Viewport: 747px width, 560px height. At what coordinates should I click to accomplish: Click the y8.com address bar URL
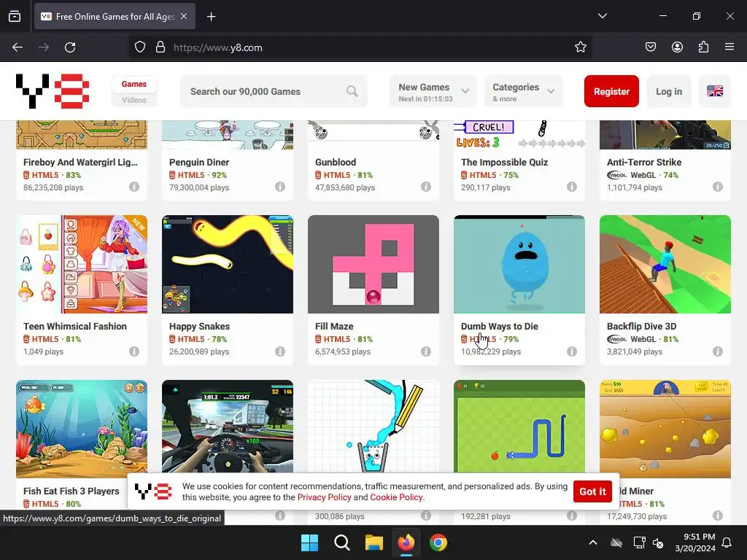point(217,47)
